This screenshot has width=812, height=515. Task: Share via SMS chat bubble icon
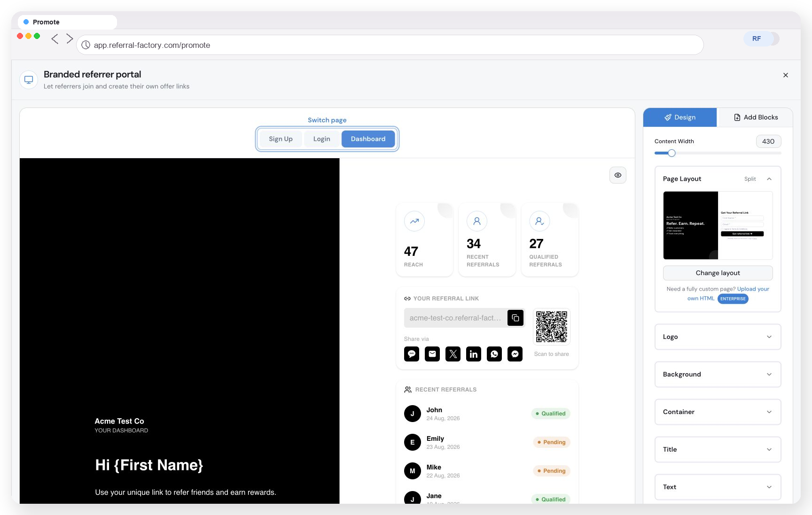coord(412,354)
